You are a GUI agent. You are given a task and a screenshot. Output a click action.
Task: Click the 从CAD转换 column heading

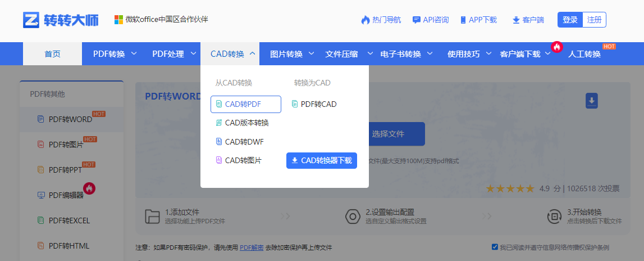point(233,83)
